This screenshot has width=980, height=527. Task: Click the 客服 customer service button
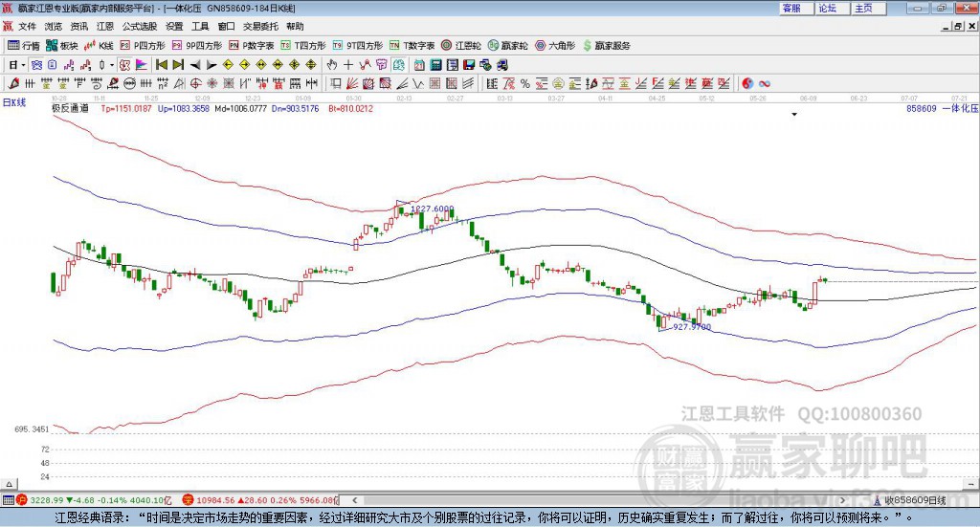coord(795,8)
